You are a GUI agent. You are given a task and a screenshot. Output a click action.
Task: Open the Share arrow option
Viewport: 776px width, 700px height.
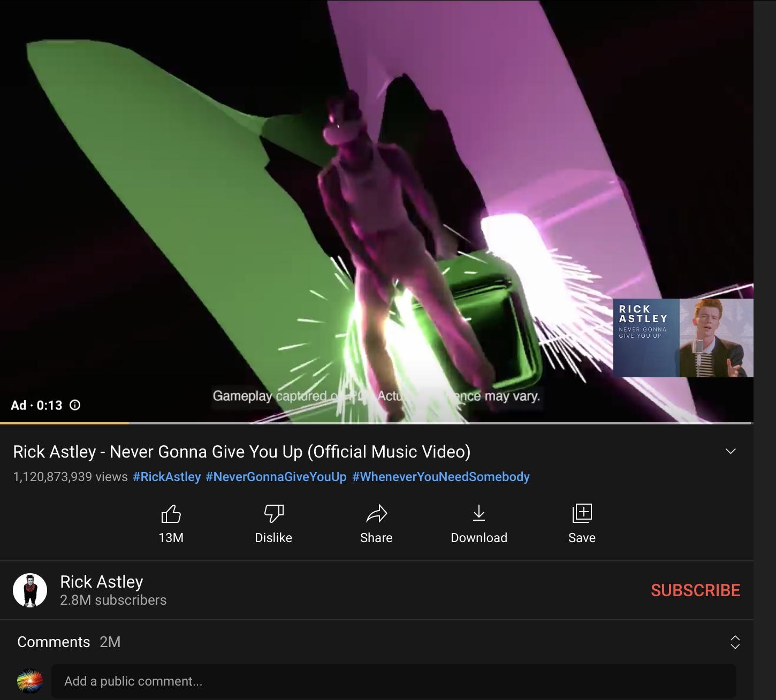pyautogui.click(x=376, y=514)
